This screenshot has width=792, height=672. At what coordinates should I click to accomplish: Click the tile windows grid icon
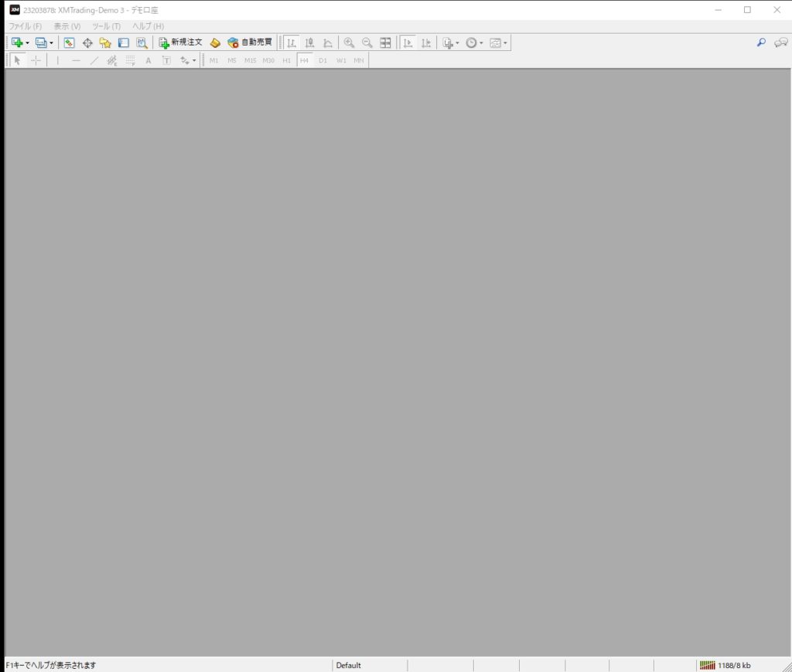pos(385,43)
